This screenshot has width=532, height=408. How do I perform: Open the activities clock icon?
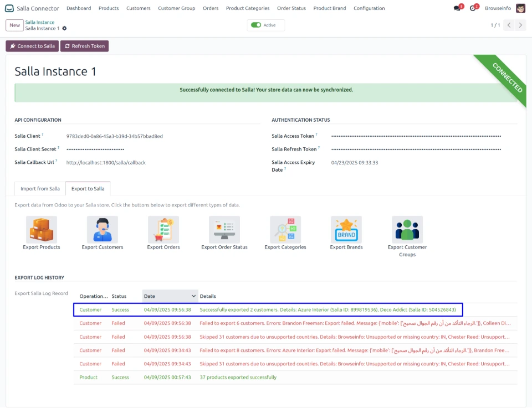pos(473,8)
